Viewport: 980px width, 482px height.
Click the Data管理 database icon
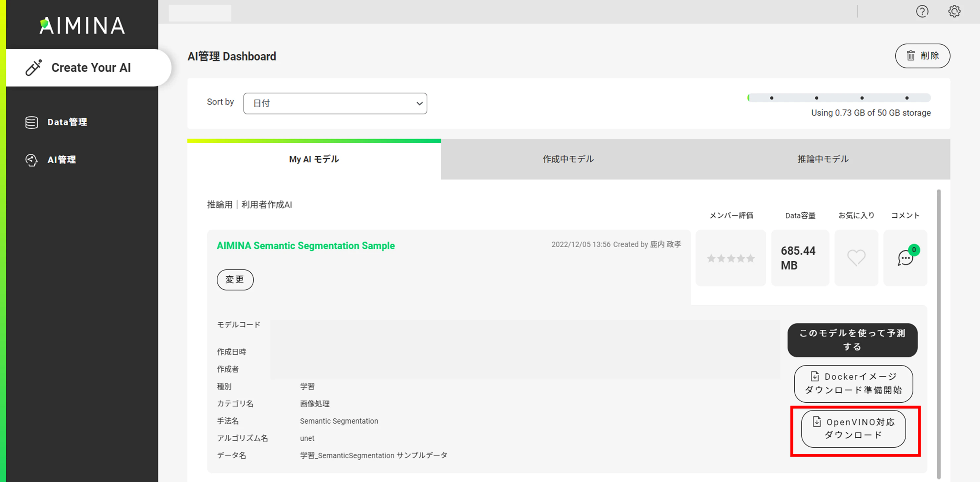tap(31, 122)
